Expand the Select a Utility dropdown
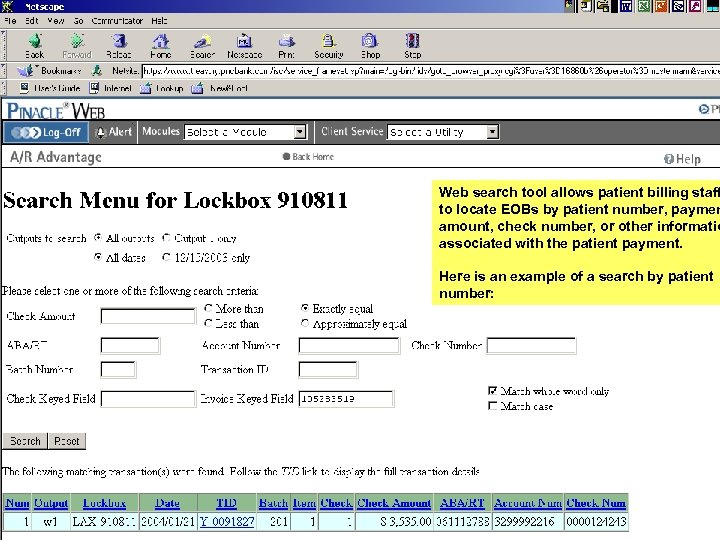The height and width of the screenshot is (540, 720). coord(492,132)
